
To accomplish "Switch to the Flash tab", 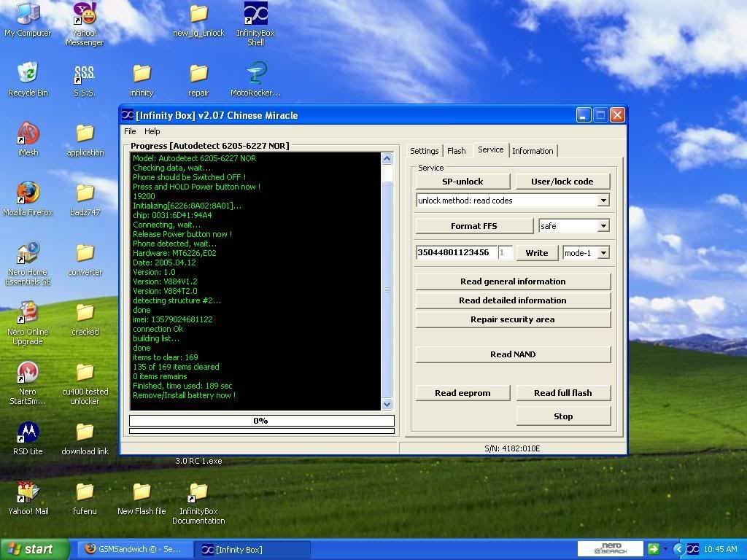I will [457, 151].
